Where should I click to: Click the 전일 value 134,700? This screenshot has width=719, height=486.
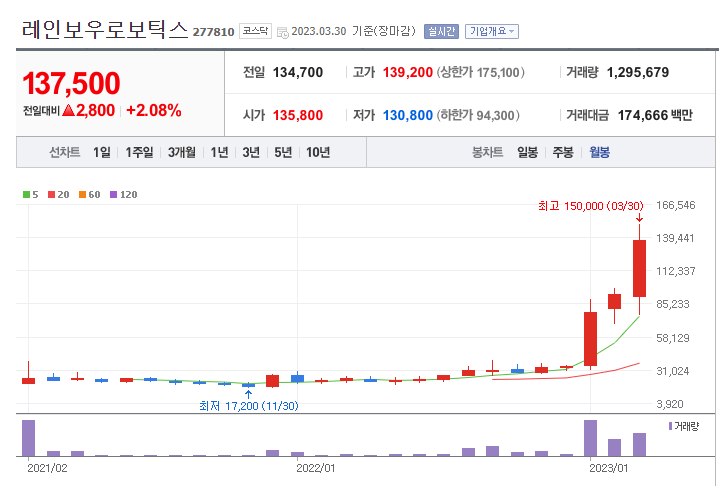(298, 72)
